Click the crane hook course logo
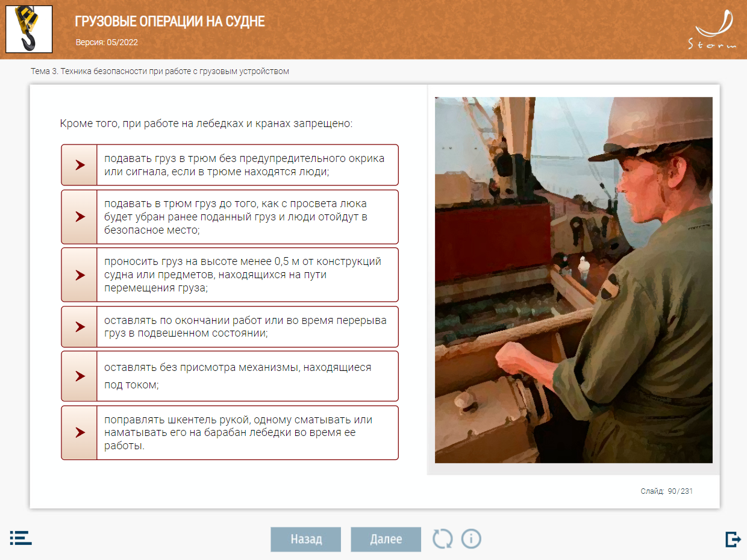The width and height of the screenshot is (747, 560). (x=29, y=29)
